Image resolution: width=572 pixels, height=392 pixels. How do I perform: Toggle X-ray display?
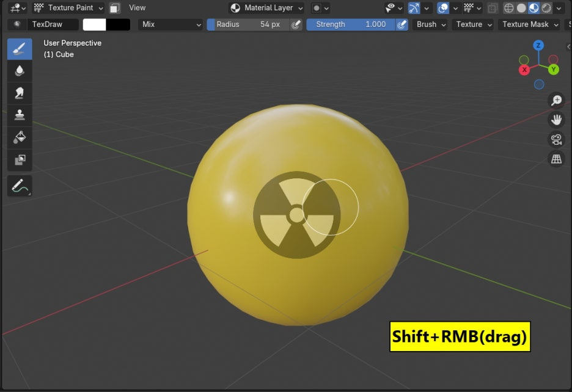[493, 8]
